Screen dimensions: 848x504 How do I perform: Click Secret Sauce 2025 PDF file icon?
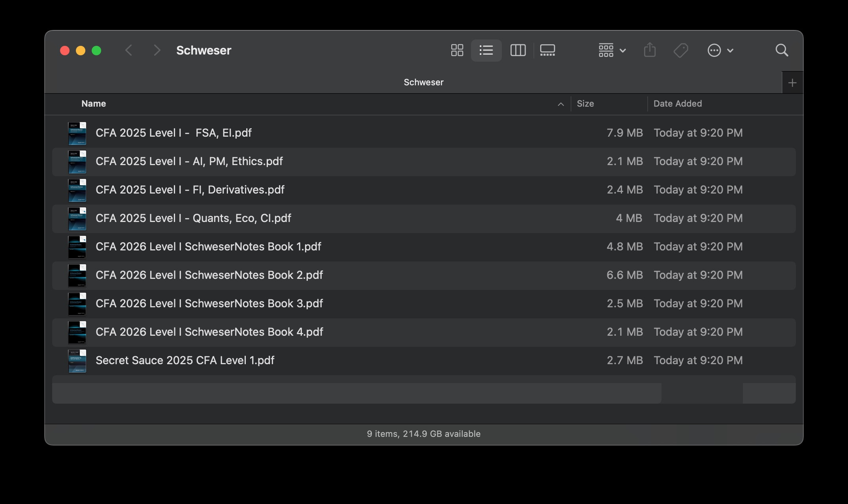click(77, 361)
